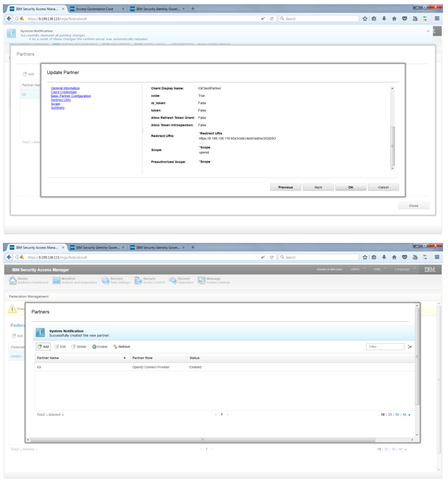This screenshot has height=485, width=448.
Task: Select third IBM Security Identity tab, top browser
Action: [157, 9]
